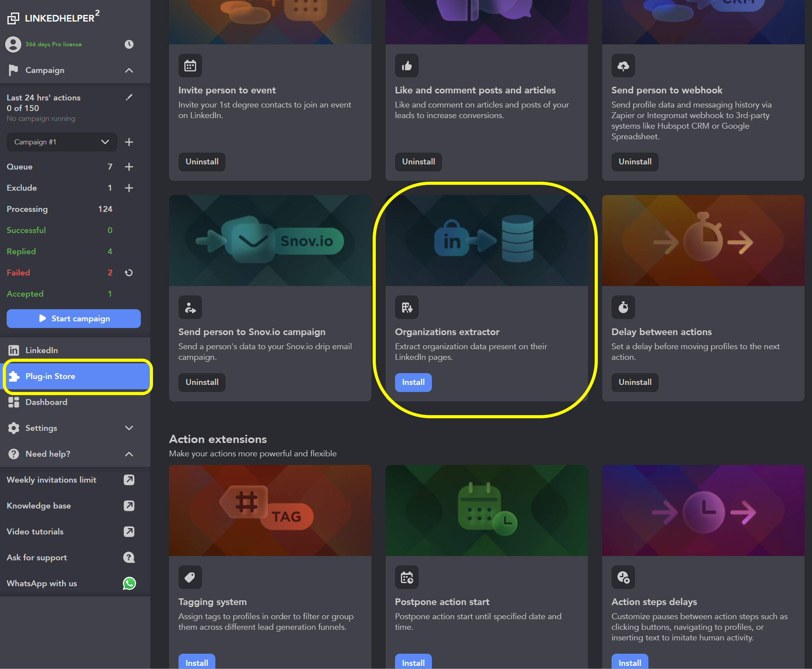Image resolution: width=812 pixels, height=669 pixels.
Task: Add profiles to Queue with plus
Action: point(129,167)
